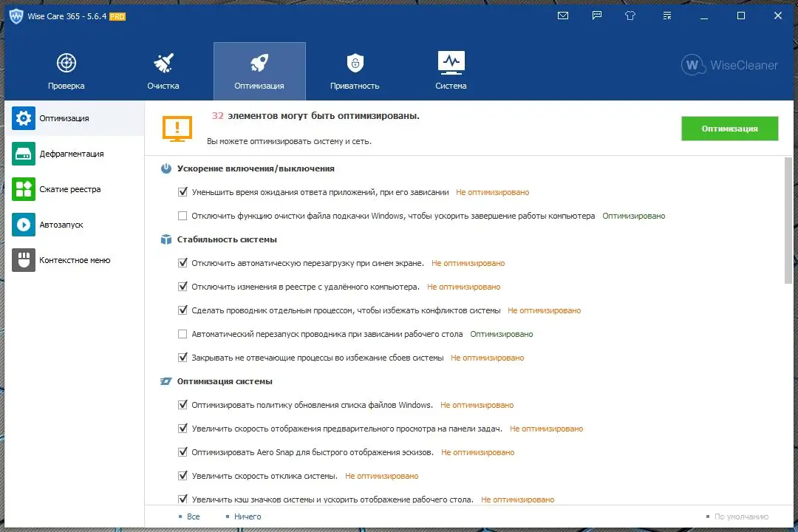Uncheck Уменьшить время ожидания ответа приложений
The width and height of the screenshot is (798, 532).
182,191
